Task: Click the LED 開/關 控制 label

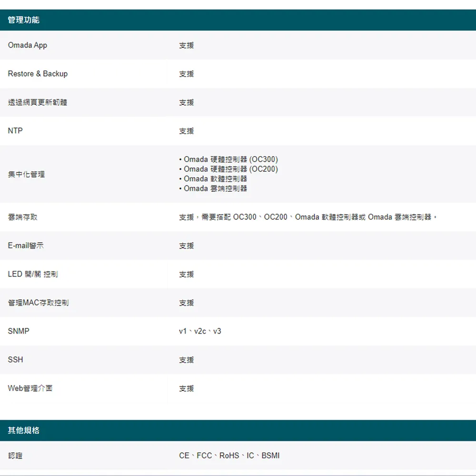Action: (x=33, y=274)
